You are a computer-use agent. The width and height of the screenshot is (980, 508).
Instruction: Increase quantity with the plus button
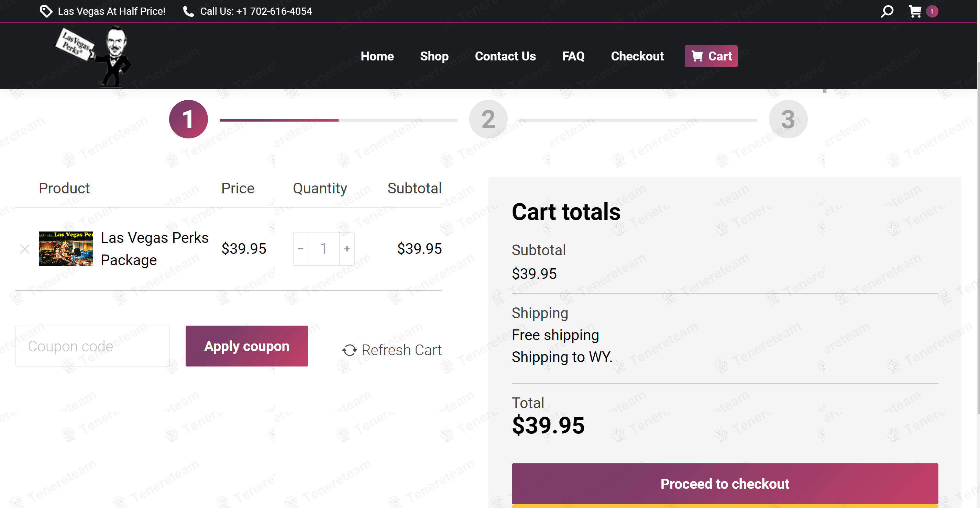pyautogui.click(x=346, y=249)
